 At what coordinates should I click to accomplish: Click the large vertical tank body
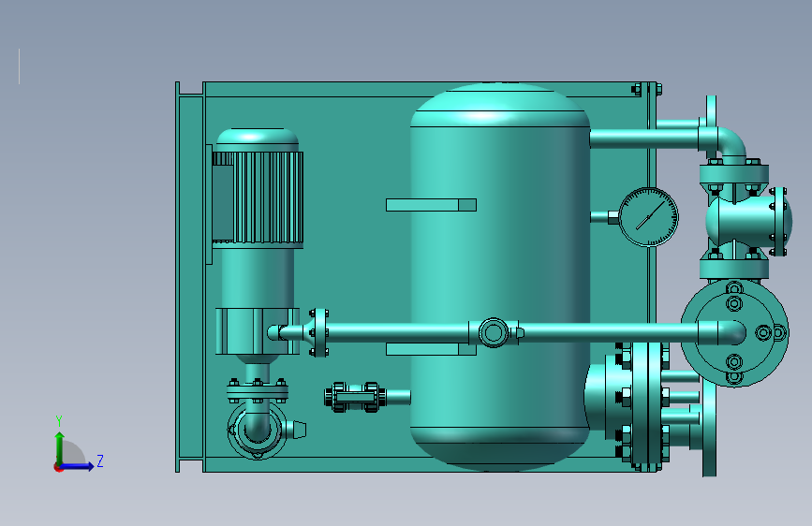tap(500, 277)
